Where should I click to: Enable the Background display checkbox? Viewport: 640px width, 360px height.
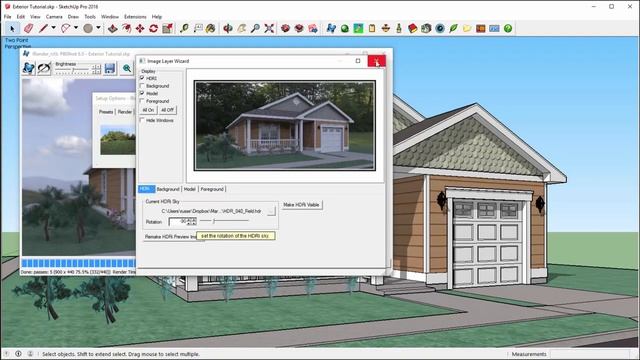142,86
